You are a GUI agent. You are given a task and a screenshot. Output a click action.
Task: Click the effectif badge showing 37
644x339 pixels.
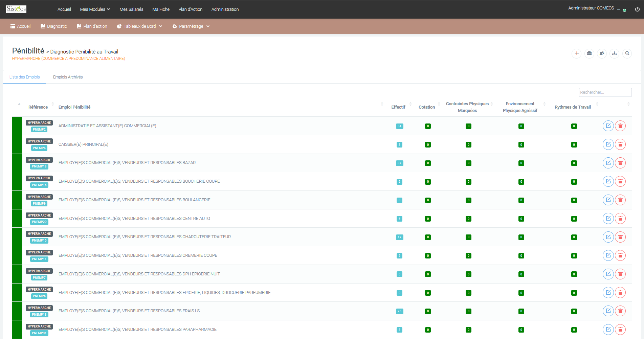[x=399, y=163]
